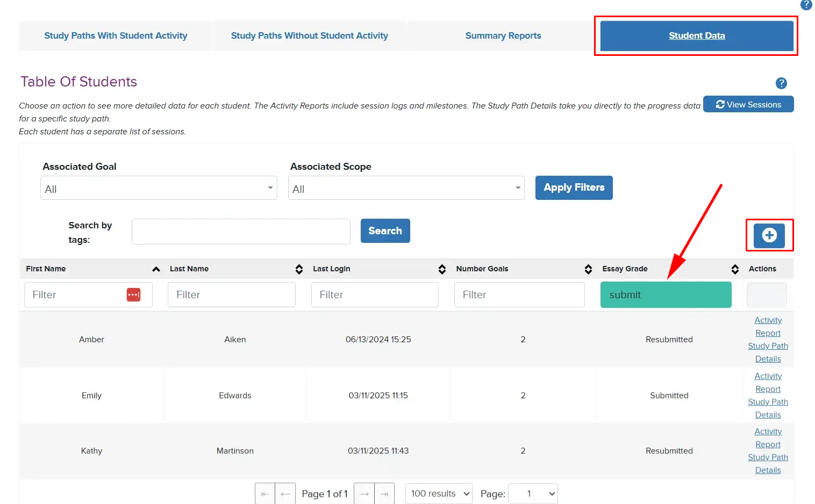The width and height of the screenshot is (815, 504).
Task: Click the Search by tags input field
Action: pyautogui.click(x=241, y=232)
